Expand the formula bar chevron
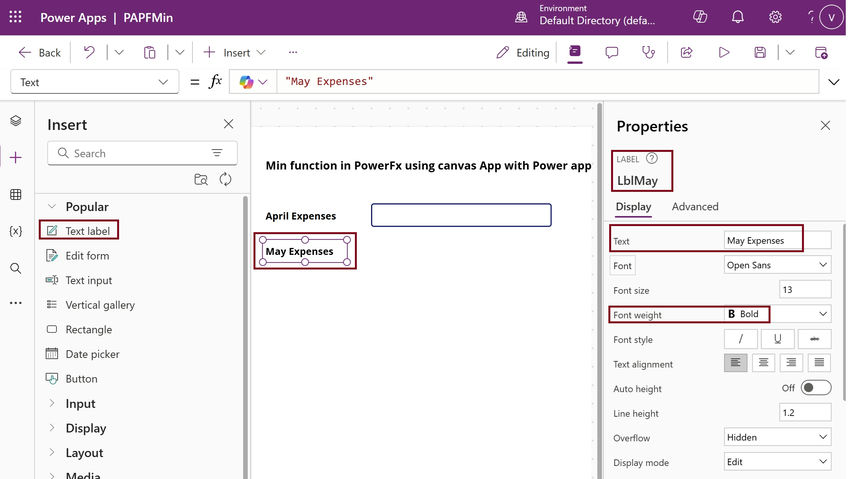 pos(833,82)
